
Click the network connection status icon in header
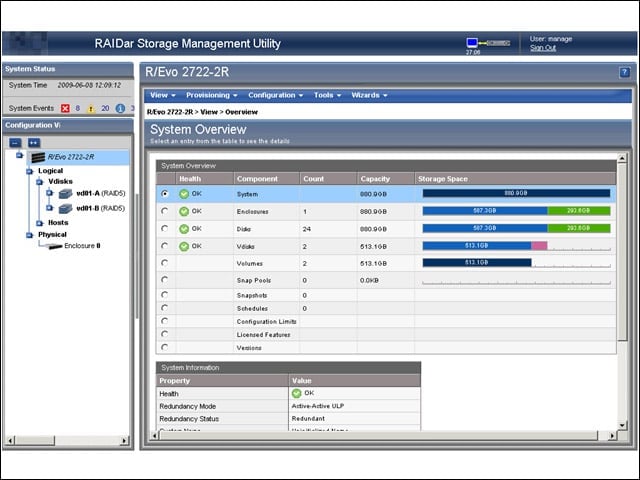pos(488,43)
